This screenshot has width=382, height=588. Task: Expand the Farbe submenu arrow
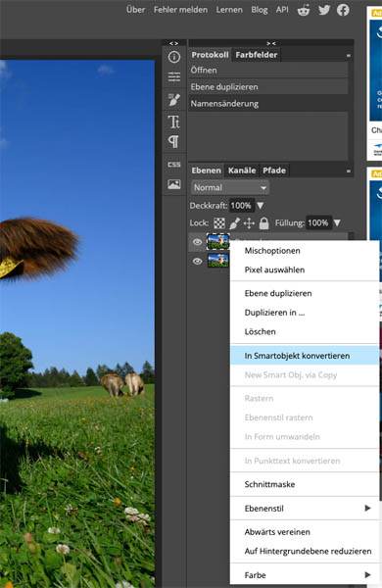click(x=367, y=574)
